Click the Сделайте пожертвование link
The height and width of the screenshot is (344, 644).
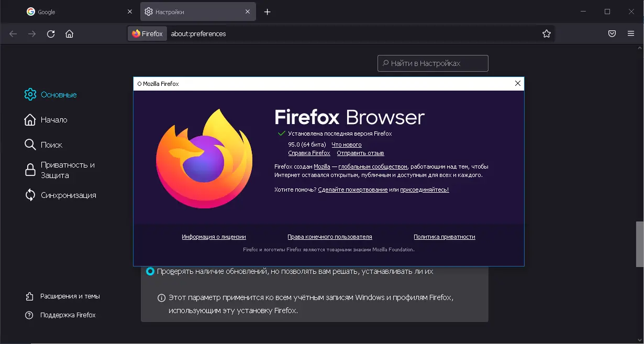pos(353,190)
